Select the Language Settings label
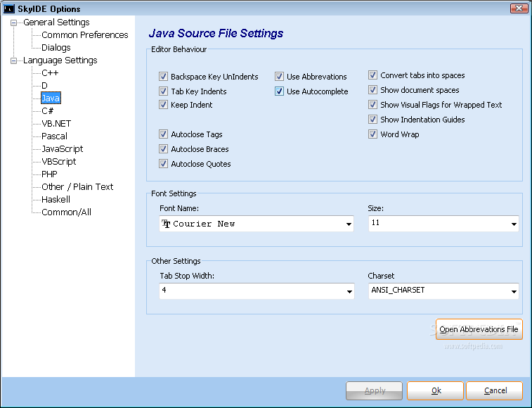The height and width of the screenshot is (408, 532). pos(60,60)
